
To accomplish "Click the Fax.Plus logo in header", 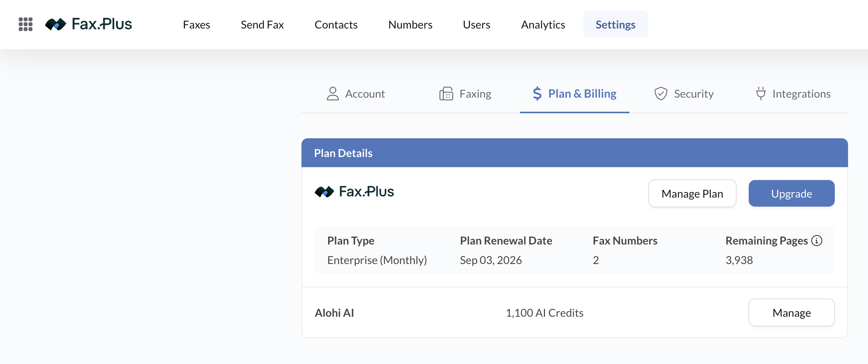I will pyautogui.click(x=88, y=24).
